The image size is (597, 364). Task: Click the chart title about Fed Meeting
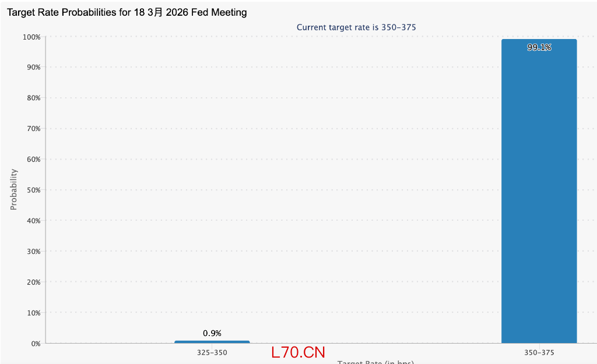(x=127, y=12)
